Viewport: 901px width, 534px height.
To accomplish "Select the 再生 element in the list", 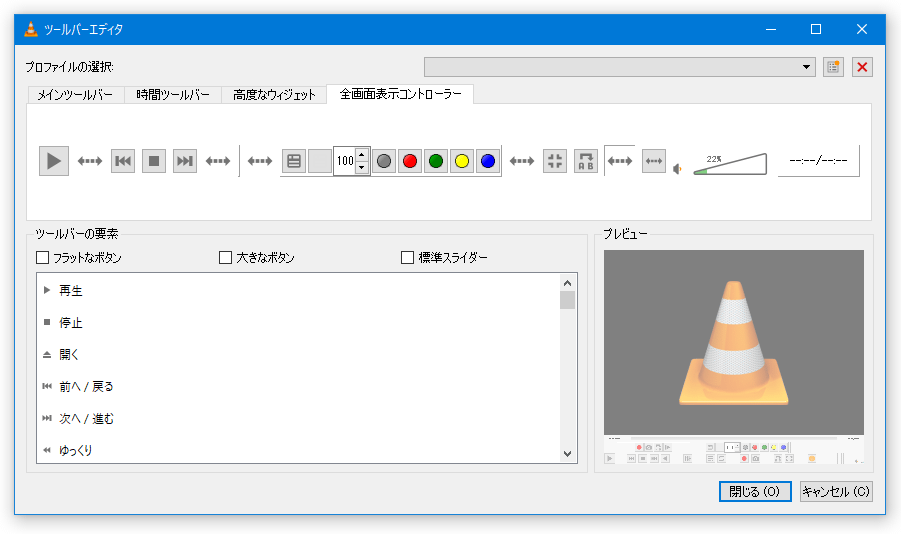I will point(298,291).
